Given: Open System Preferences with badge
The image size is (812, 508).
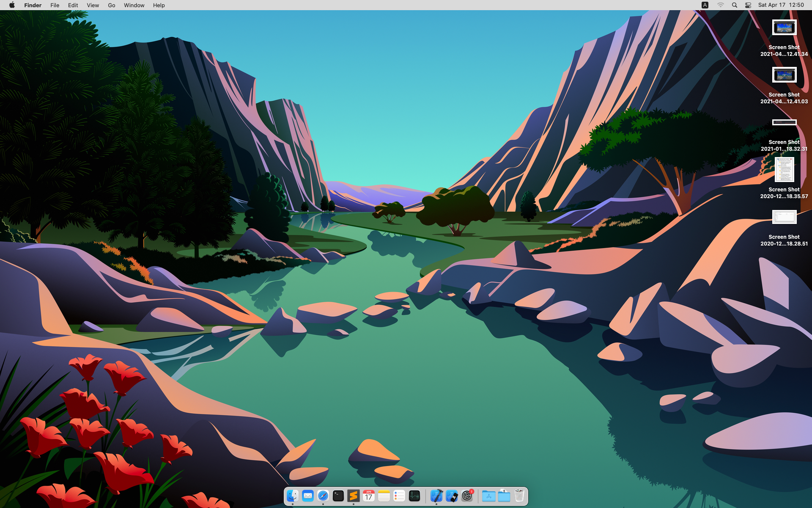Looking at the screenshot, I should [467, 496].
